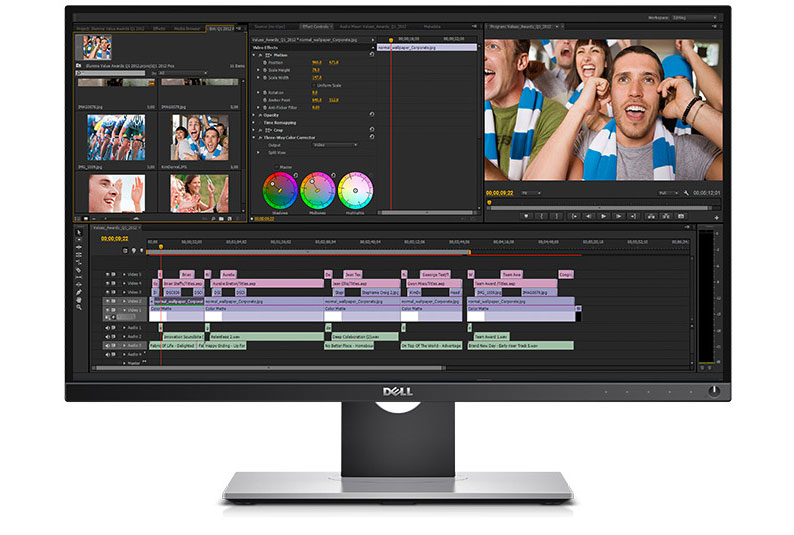Toggle the Uniform Scale checkbox
This screenshot has width=794, height=535.
[x=313, y=85]
